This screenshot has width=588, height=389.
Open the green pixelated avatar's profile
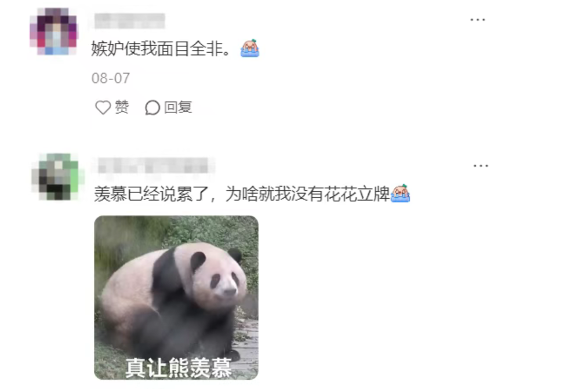tap(57, 176)
